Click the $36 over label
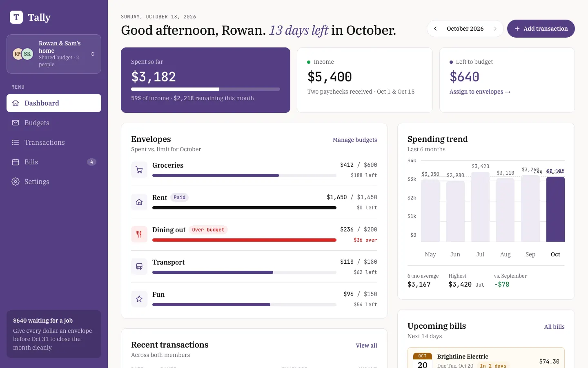Screen dimensions: 588x368 tap(365, 240)
